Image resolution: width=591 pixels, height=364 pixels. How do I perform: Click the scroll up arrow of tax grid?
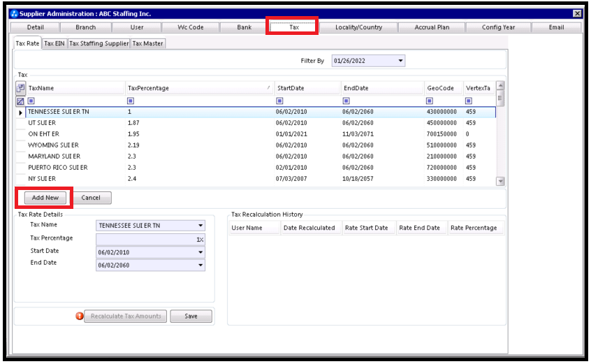[500, 86]
